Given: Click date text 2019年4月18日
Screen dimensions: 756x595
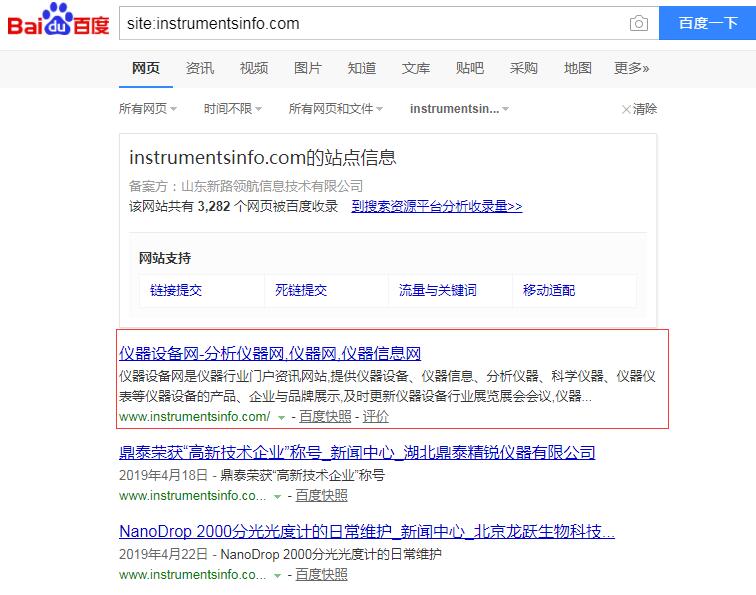Looking at the screenshot, I should 163,475.
